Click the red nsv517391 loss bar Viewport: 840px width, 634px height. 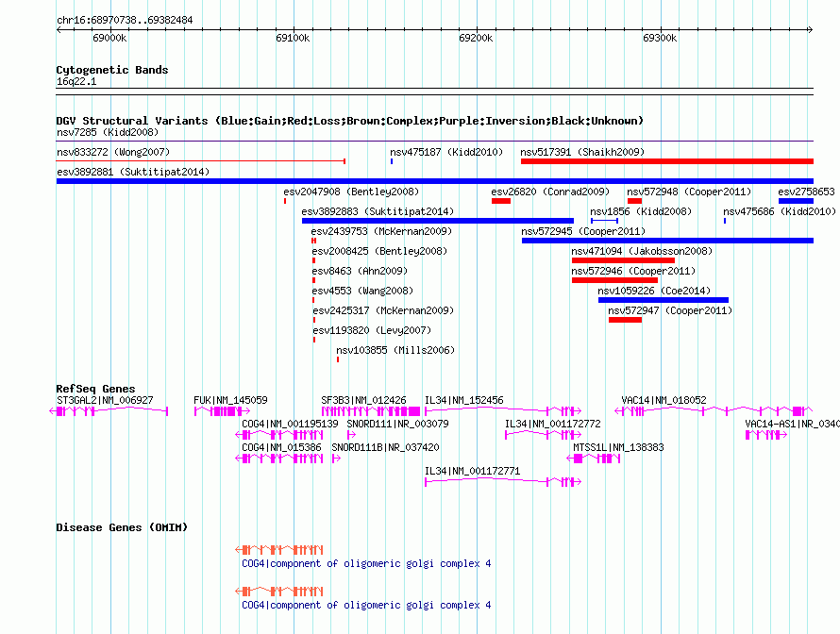[x=667, y=161]
